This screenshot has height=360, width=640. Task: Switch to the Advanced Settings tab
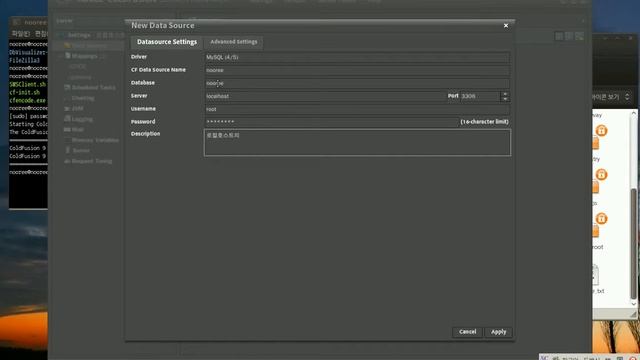[x=233, y=42]
